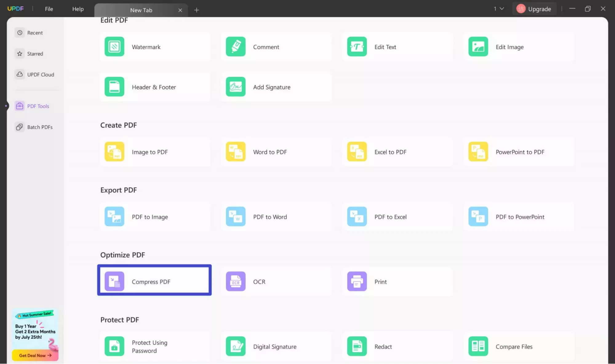Open the PDF to PowerPoint icon
Screen dimensions: 615x364
478,216
